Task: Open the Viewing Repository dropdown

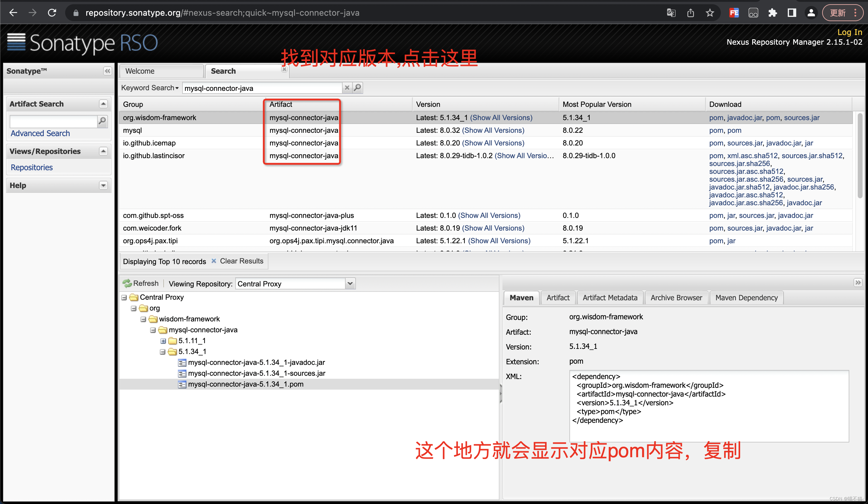Action: click(350, 284)
